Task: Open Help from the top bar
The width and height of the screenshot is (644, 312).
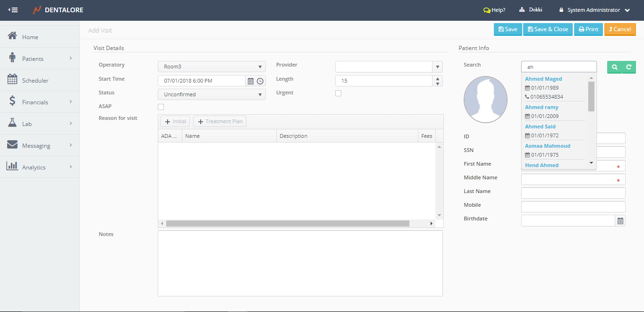Action: (x=494, y=10)
